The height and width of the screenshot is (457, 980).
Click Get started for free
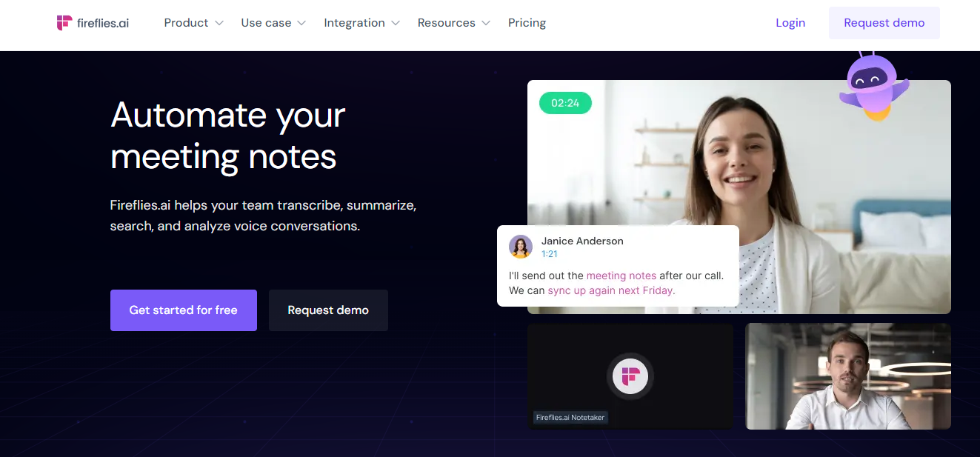[184, 310]
